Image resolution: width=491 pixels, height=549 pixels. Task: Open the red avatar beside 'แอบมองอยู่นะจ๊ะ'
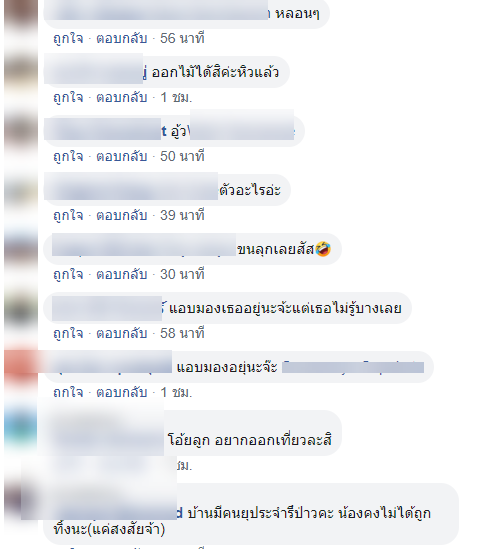click(x=21, y=367)
